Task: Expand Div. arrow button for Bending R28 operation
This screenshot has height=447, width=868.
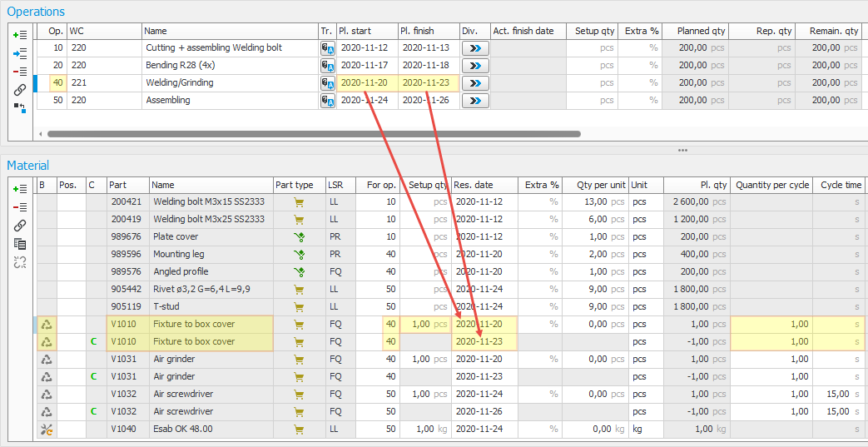Action: point(474,66)
